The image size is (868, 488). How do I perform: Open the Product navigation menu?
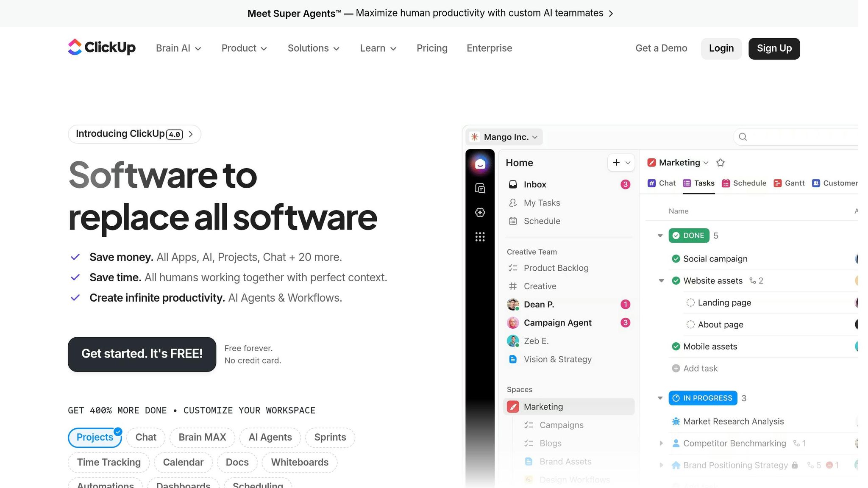pyautogui.click(x=244, y=48)
